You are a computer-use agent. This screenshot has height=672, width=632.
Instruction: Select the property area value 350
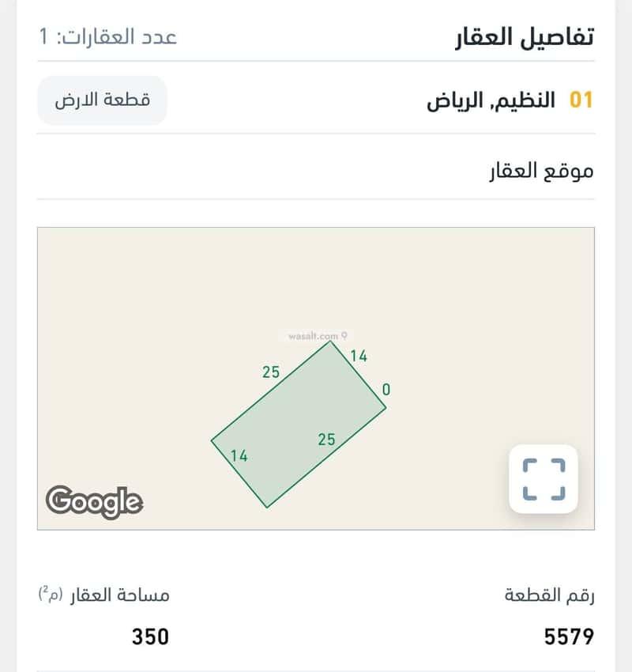click(x=150, y=636)
